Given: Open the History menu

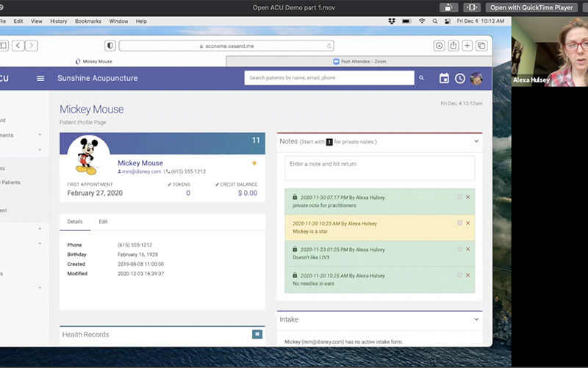Looking at the screenshot, I should click(59, 21).
